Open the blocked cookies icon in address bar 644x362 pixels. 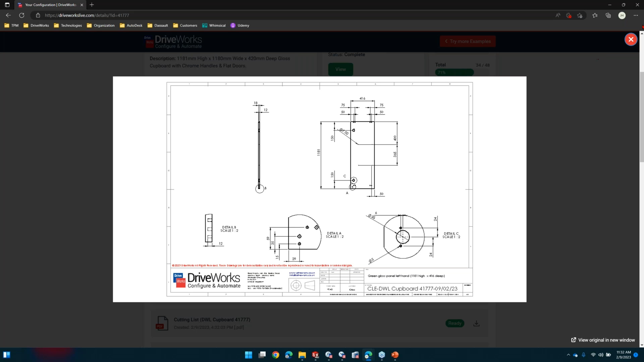pos(569,15)
